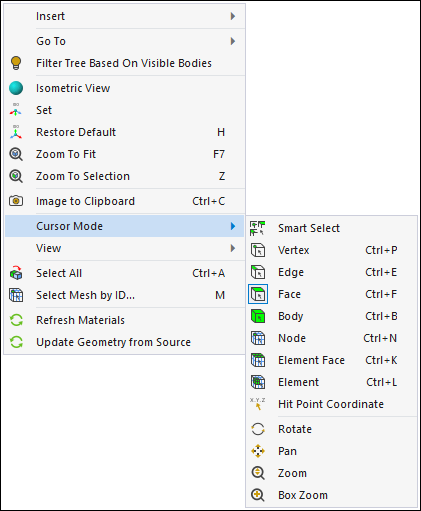Click the Box Zoom magnifier plus icon
Screen dimensions: 421x511
tap(258, 495)
